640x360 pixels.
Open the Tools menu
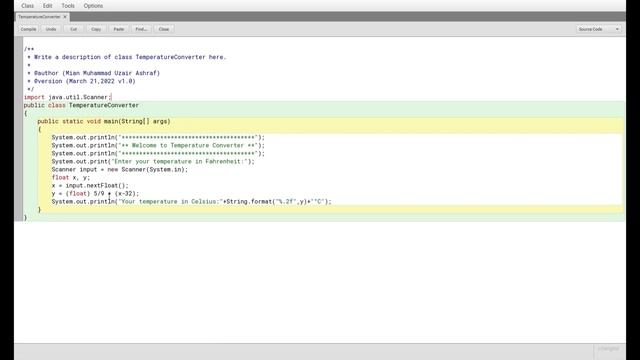coord(68,6)
